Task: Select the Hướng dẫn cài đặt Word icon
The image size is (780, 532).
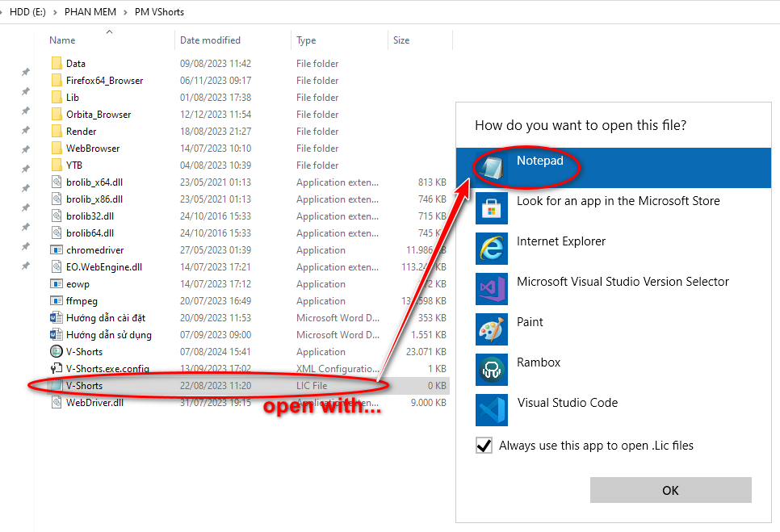Action: (57, 317)
